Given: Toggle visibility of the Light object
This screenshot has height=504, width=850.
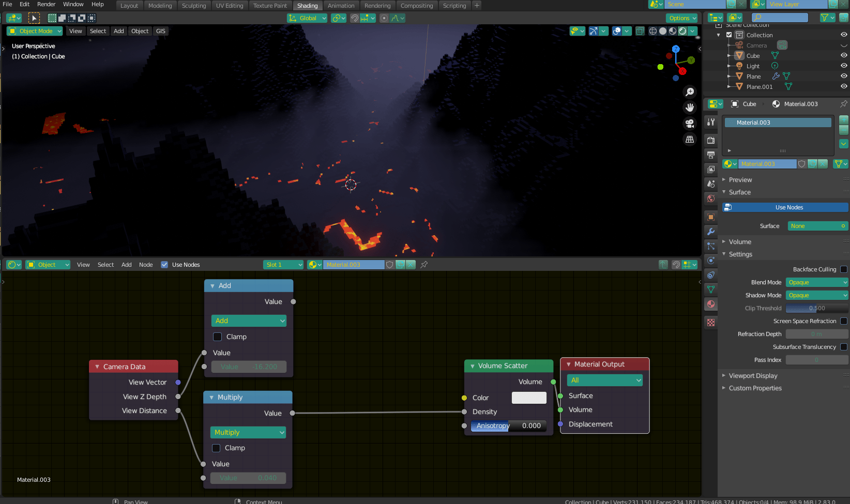Looking at the screenshot, I should (843, 66).
